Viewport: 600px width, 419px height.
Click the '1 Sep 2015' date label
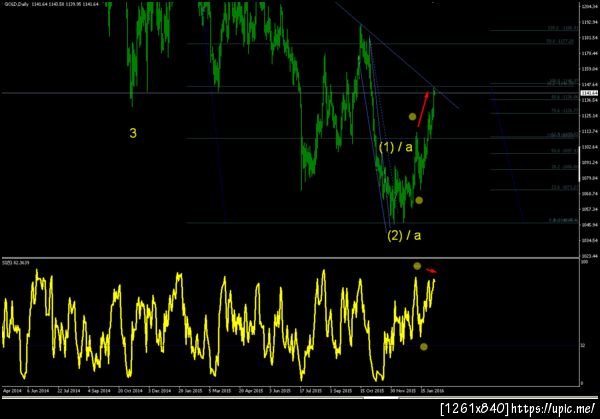(x=341, y=391)
